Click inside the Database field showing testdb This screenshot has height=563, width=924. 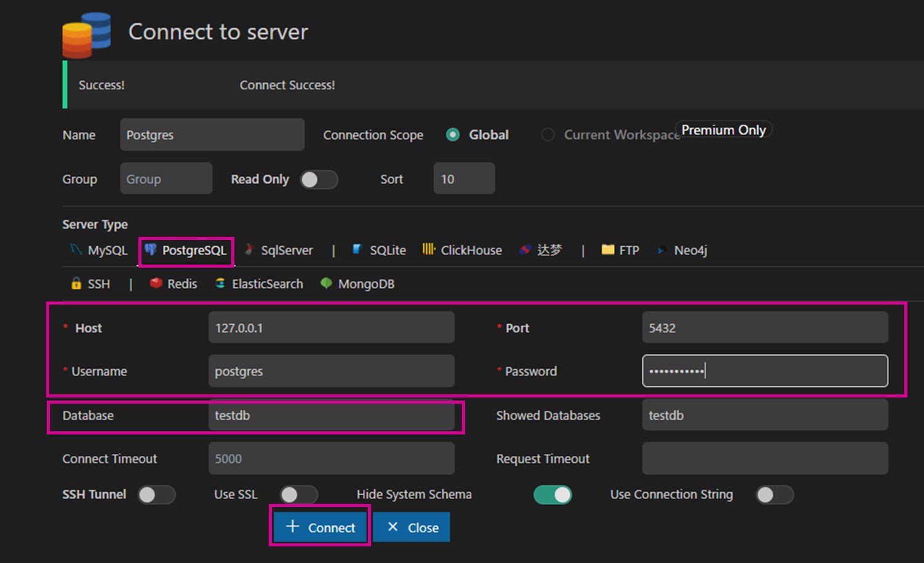click(x=332, y=415)
